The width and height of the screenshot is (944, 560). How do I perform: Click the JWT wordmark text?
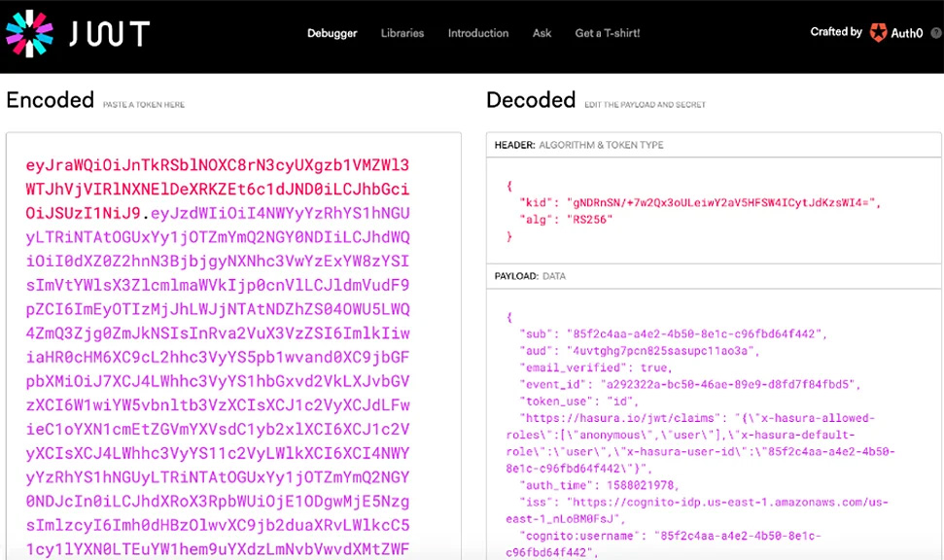click(x=108, y=34)
